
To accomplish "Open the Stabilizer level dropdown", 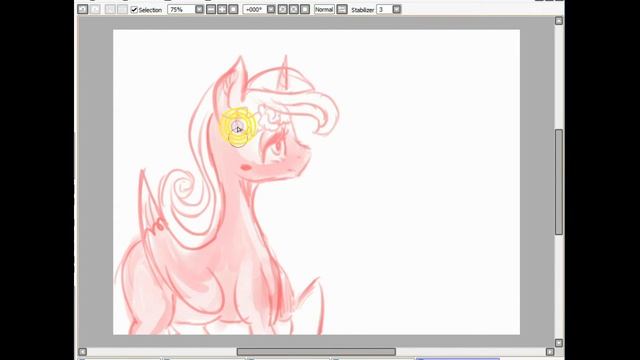I will point(397,9).
